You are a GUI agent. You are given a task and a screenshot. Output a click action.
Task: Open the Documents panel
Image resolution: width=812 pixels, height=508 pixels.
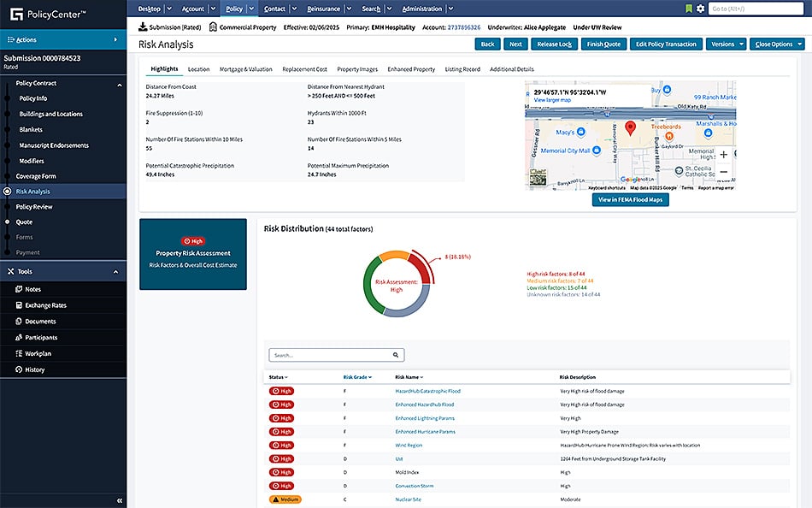[x=41, y=321]
